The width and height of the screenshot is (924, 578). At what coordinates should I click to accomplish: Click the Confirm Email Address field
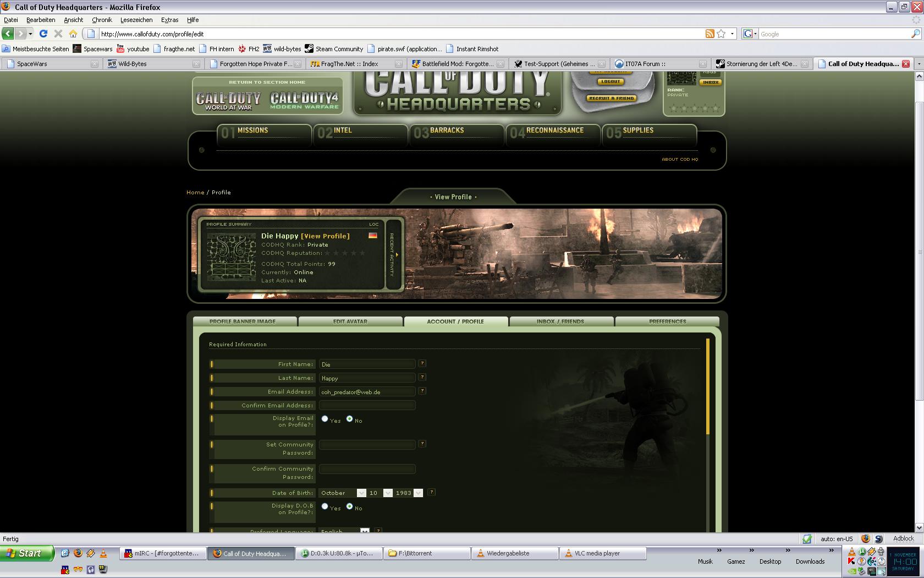(x=367, y=405)
